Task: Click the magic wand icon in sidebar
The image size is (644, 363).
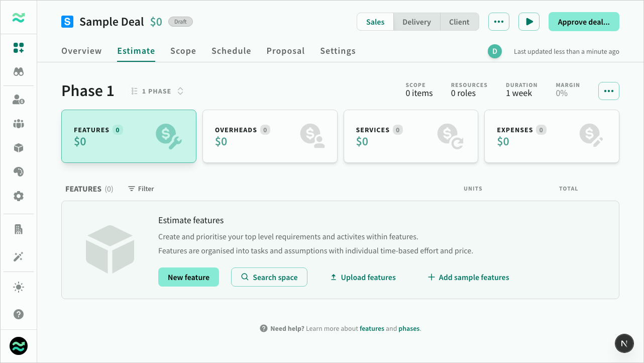Action: coord(19,257)
